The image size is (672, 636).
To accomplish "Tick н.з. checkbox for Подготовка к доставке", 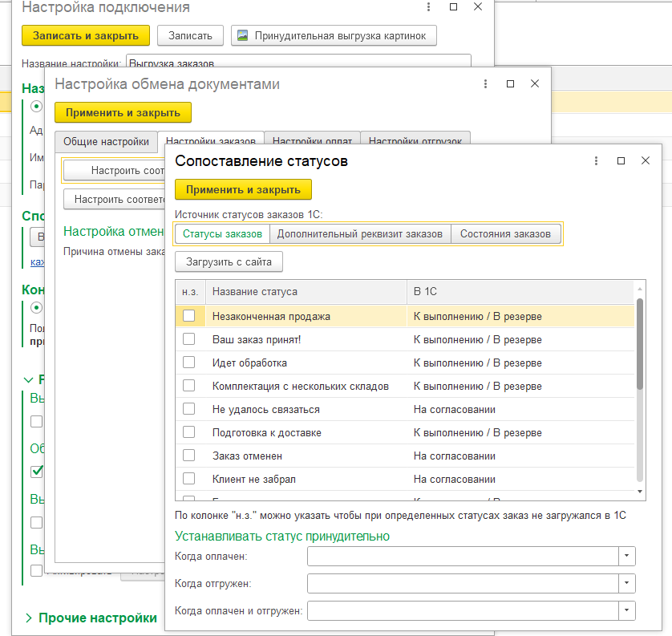I will pos(189,432).
